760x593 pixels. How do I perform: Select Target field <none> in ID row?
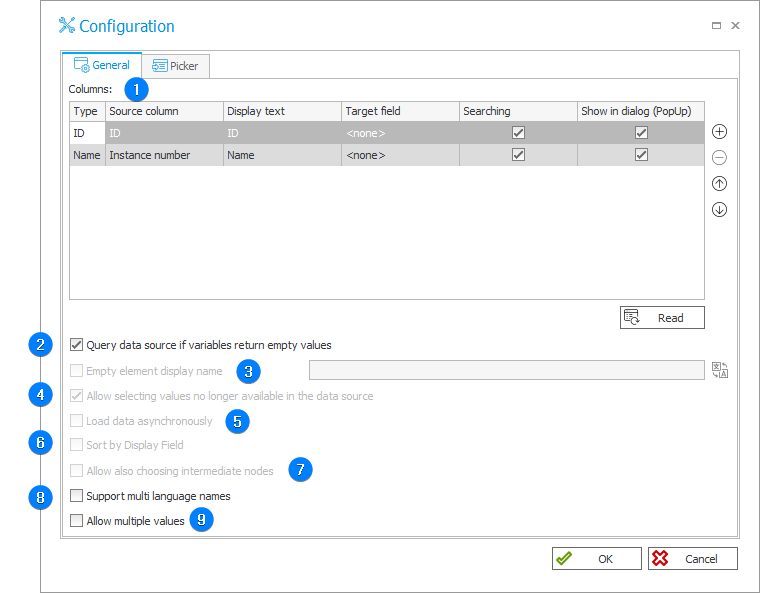click(x=400, y=133)
